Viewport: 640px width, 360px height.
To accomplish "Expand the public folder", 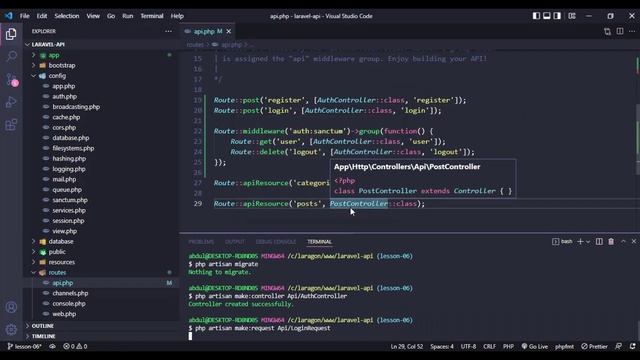I will (101, 252).
